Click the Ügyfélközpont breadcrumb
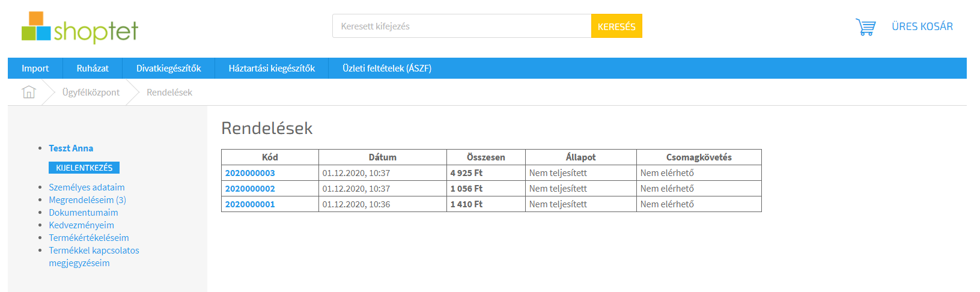This screenshot has width=980, height=292. 91,92
